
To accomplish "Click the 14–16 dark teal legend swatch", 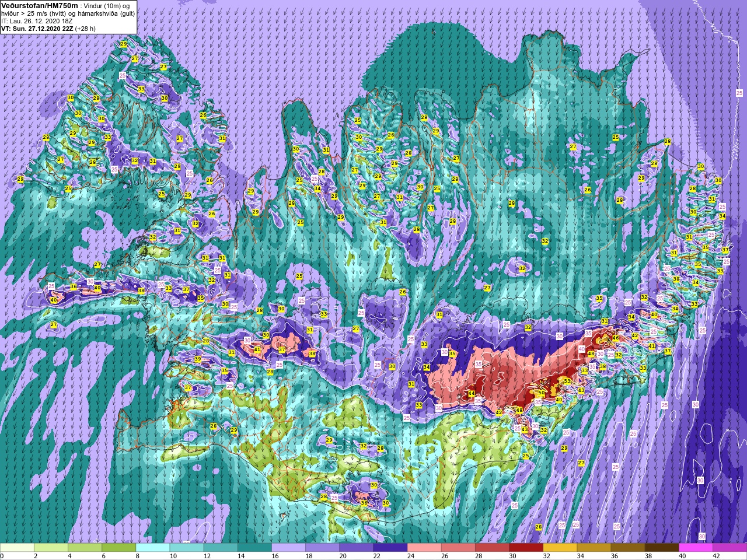I will (x=254, y=548).
